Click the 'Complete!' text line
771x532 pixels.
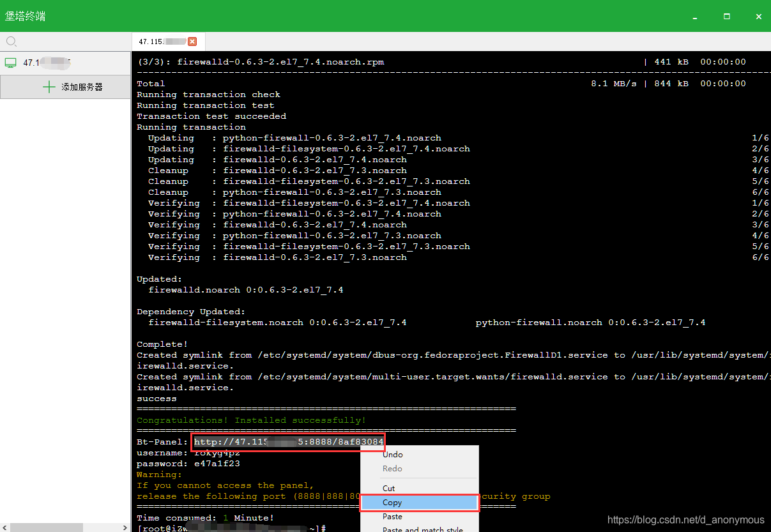162,344
